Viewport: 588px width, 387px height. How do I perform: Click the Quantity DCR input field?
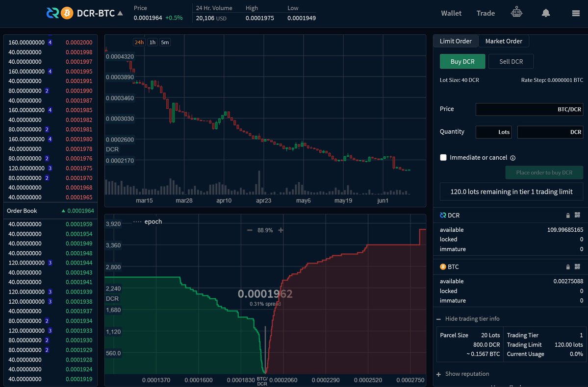click(x=550, y=132)
